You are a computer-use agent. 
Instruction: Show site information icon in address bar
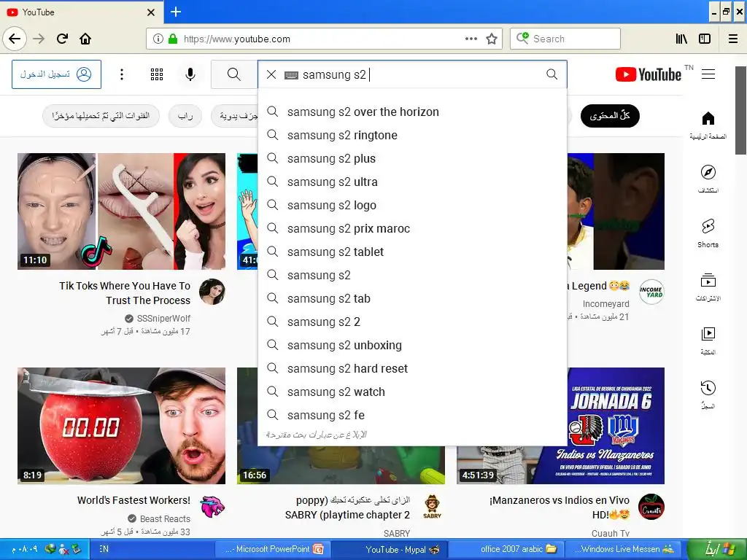tap(158, 39)
